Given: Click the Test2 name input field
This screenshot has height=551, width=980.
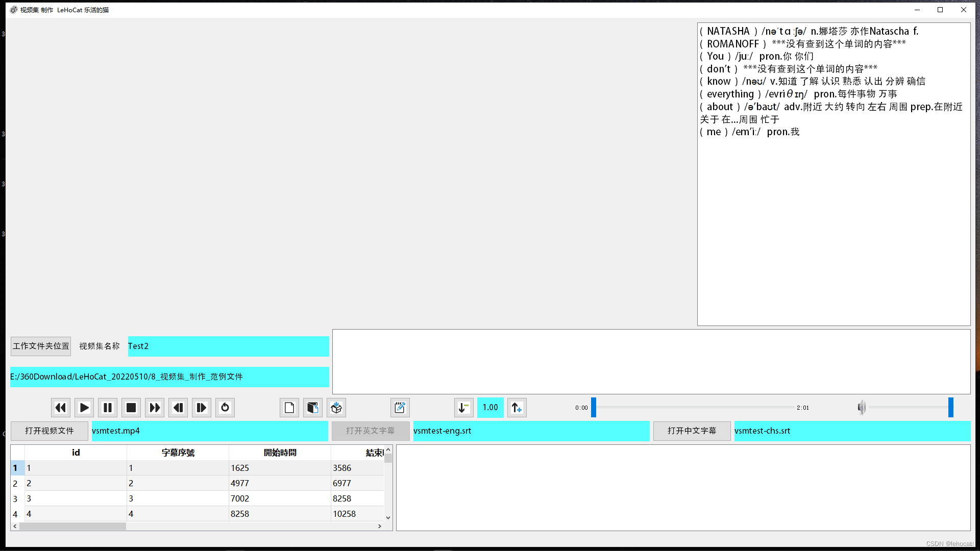Looking at the screenshot, I should tap(228, 346).
